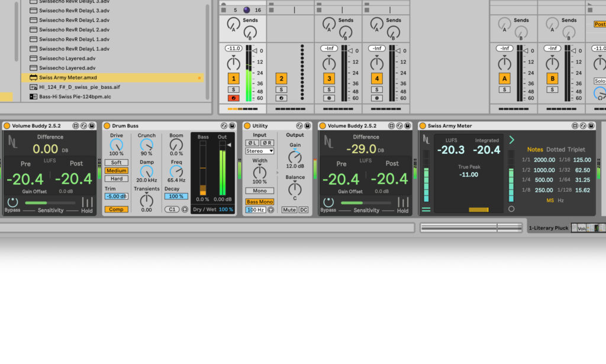Click Drum Buss hot-swap preset icon
The width and height of the screenshot is (606, 364).
click(x=224, y=126)
